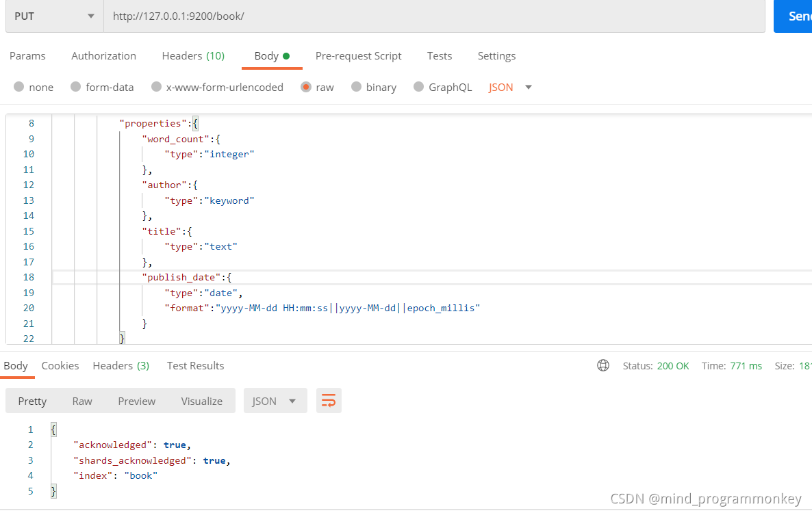The image size is (812, 513).
Task: Select the GraphQL radio button
Action: coord(419,87)
